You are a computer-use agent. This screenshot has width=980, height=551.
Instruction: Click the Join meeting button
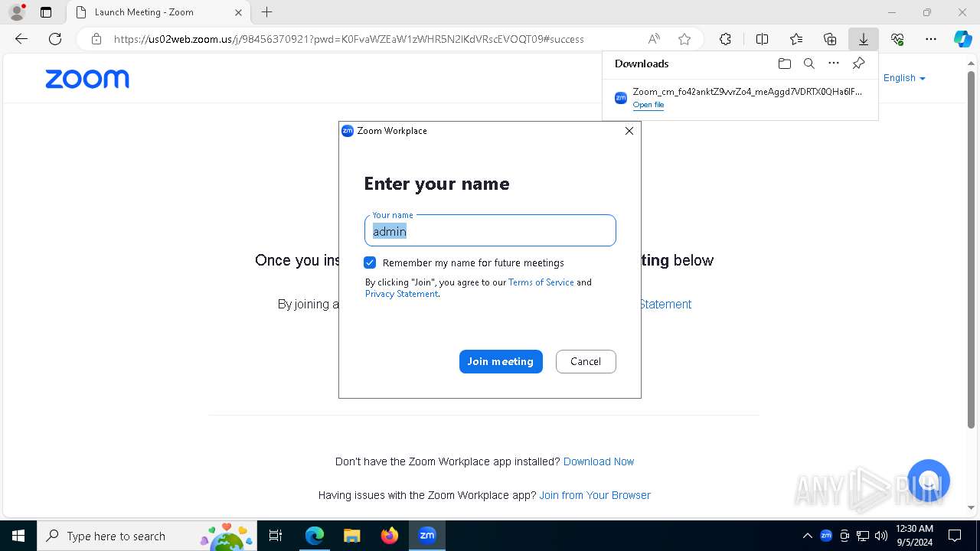click(501, 361)
